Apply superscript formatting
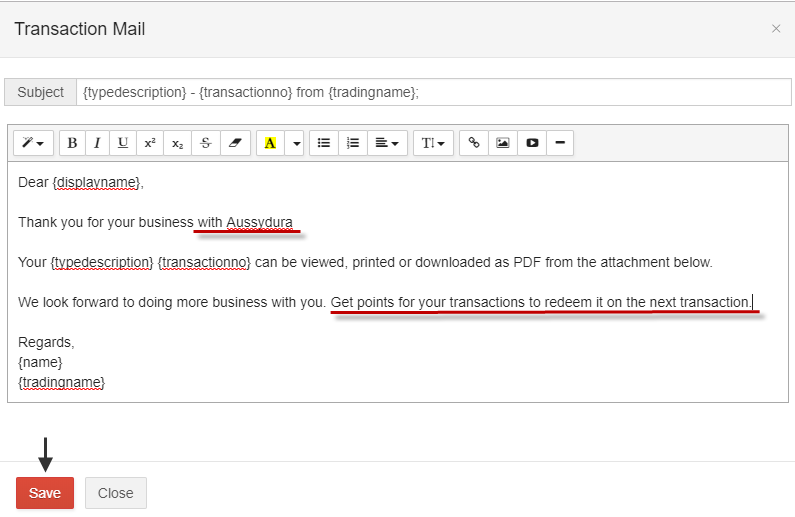Screen dimensions: 795x517 [150, 143]
